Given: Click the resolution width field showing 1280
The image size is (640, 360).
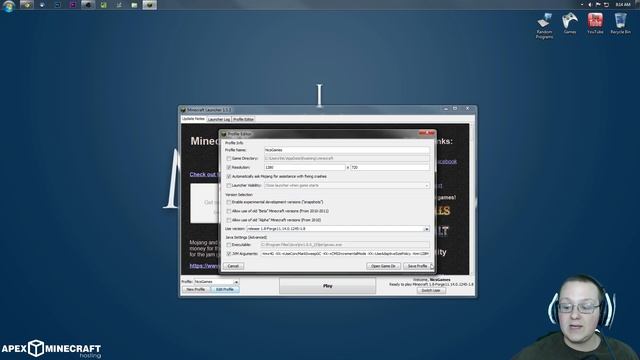Looking at the screenshot, I should (304, 167).
